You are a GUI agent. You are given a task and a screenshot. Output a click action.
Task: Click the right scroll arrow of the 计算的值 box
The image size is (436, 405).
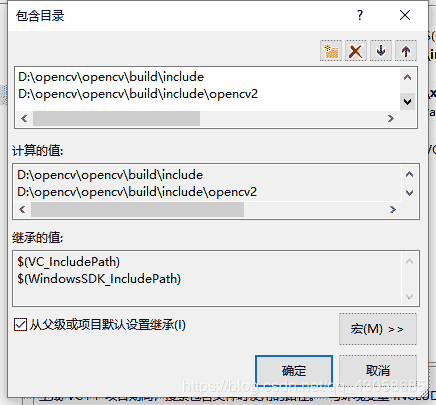(x=393, y=209)
